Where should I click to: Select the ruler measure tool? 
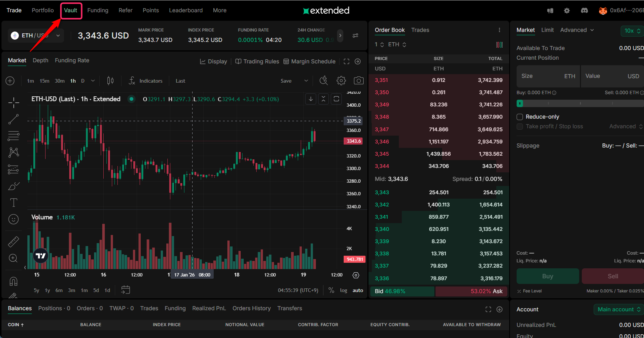[x=14, y=242]
